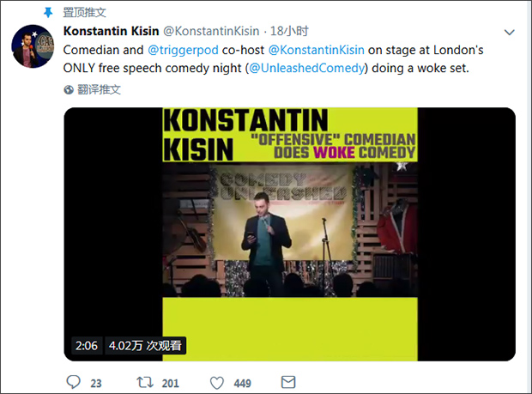Click the 2:06 video duration badge
532x394 pixels.
86,346
